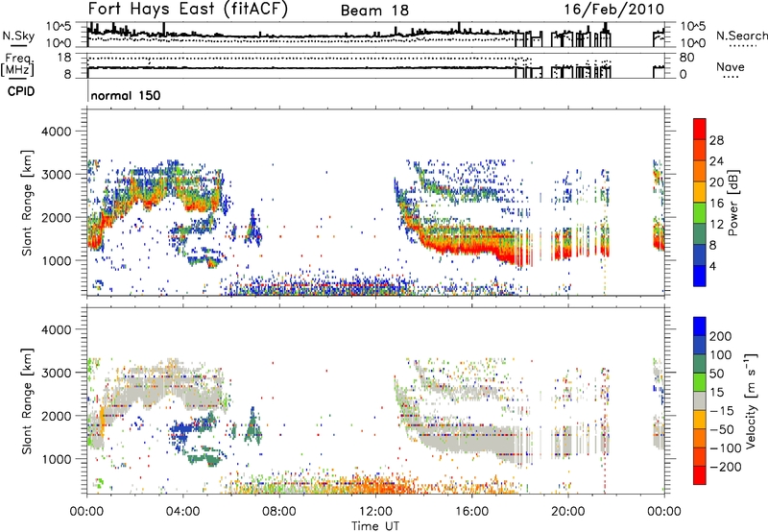Pick the gray Velocity colorbar segment

click(700, 400)
